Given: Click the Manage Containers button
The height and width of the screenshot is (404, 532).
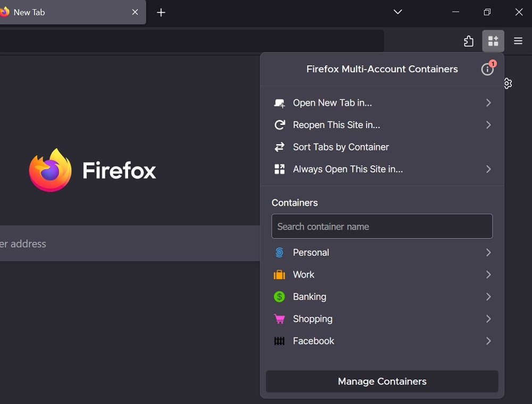Looking at the screenshot, I should click(x=382, y=382).
